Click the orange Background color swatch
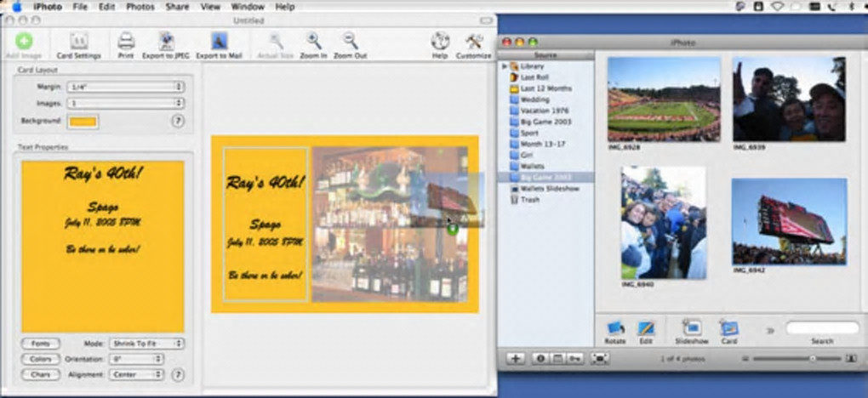The height and width of the screenshot is (398, 868). click(x=83, y=122)
